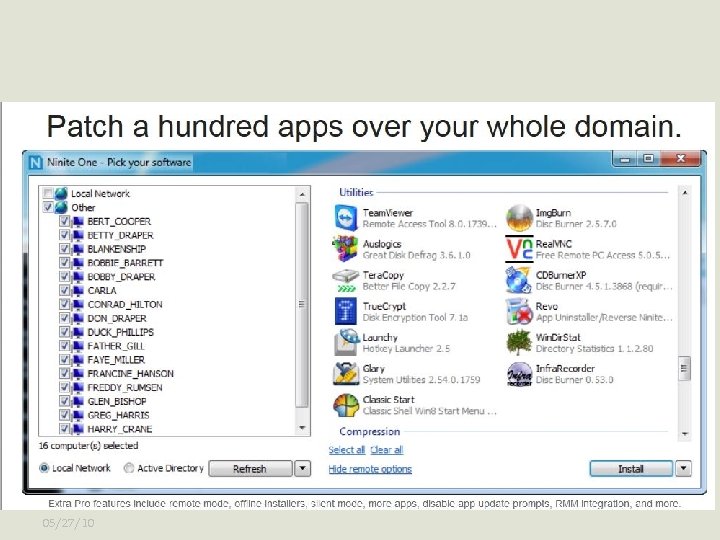Click the app list scroll down arrow
This screenshot has width=720, height=540.
(x=684, y=434)
